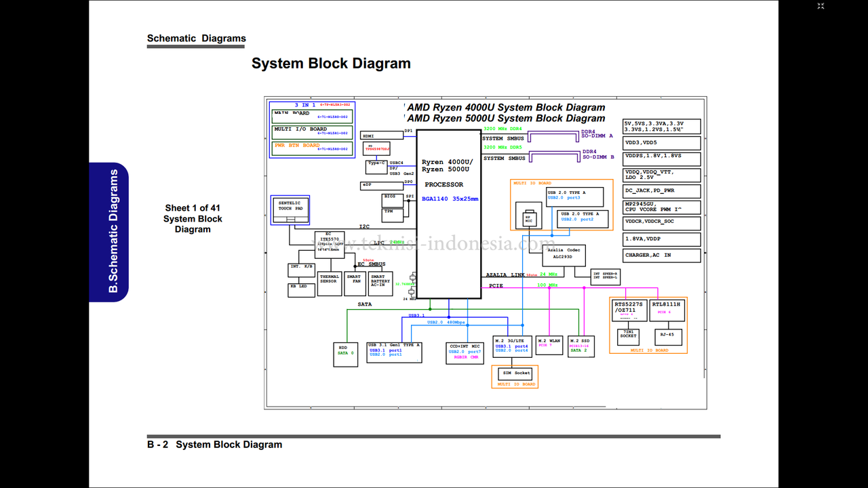Click 'AMD Ryzen 5000U System Block Diagram' title
Image resolution: width=868 pixels, height=488 pixels.
click(506, 118)
